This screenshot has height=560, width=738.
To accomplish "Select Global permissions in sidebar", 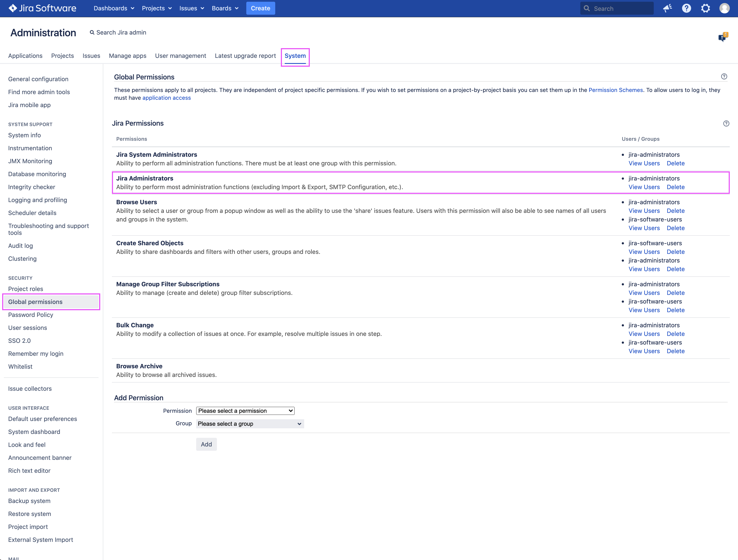I will point(51,302).
